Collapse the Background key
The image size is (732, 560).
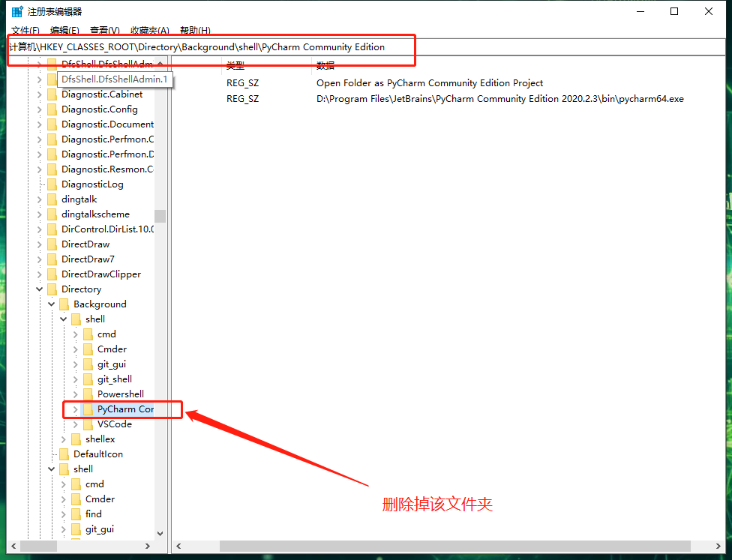51,304
